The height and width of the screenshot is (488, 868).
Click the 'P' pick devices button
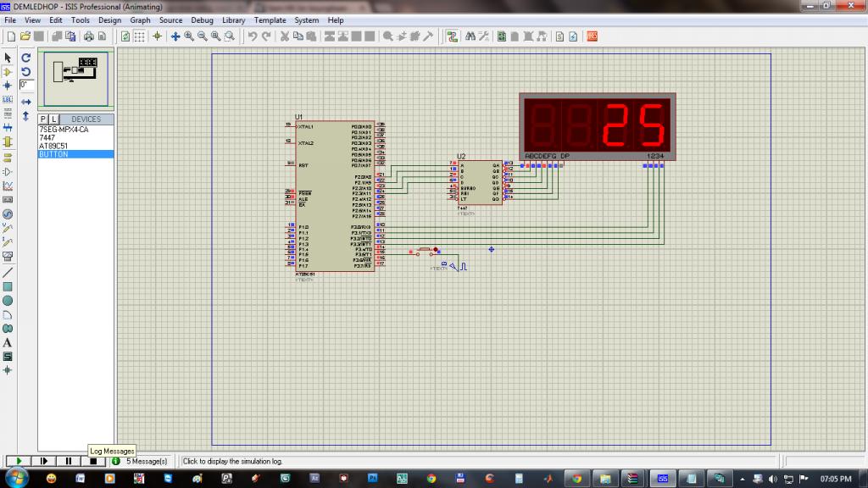coord(43,119)
